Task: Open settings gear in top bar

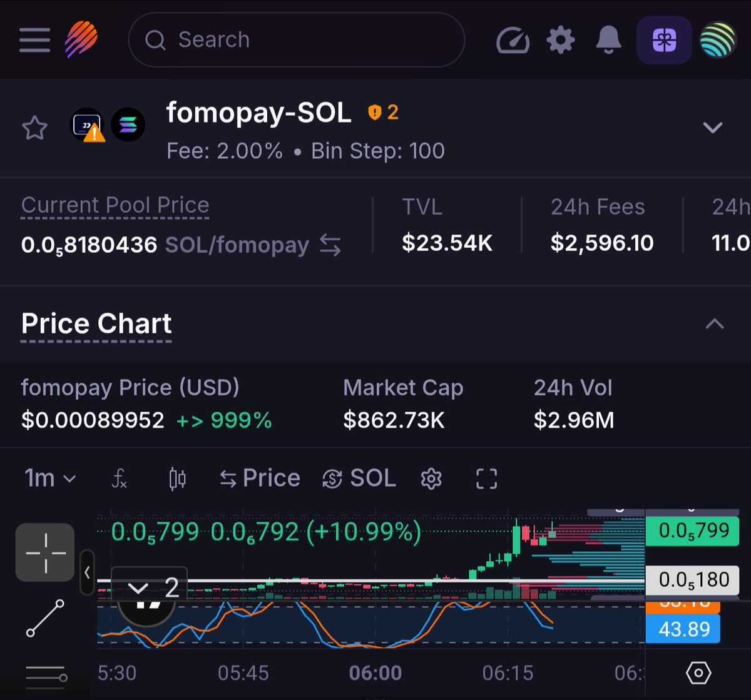Action: pos(560,41)
